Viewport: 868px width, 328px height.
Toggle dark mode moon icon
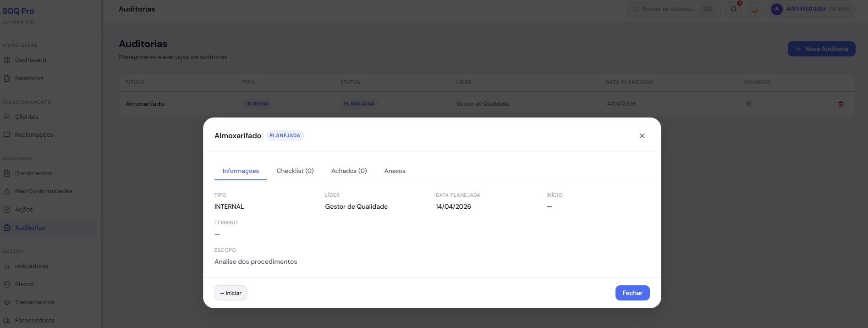[x=754, y=9]
